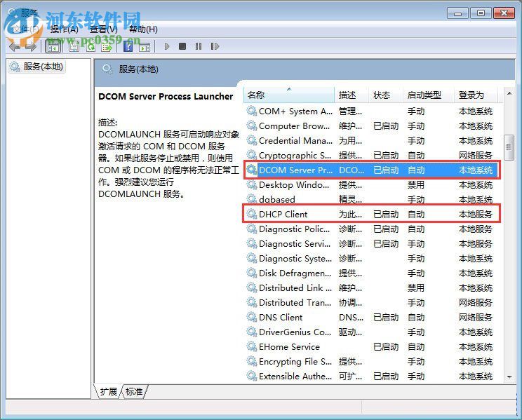This screenshot has width=522, height=420.
Task: Click 禁用 startup type of Desktop Windo... row
Action: point(416,184)
